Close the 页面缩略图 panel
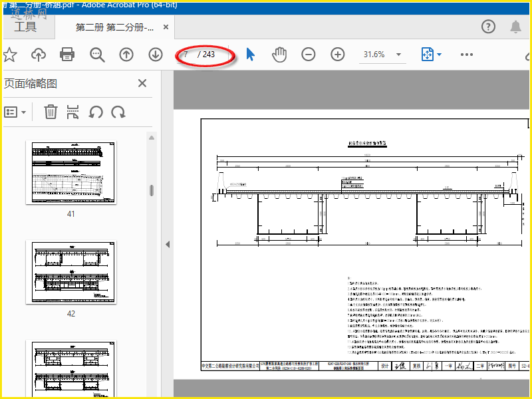This screenshot has width=532, height=399. (x=142, y=83)
